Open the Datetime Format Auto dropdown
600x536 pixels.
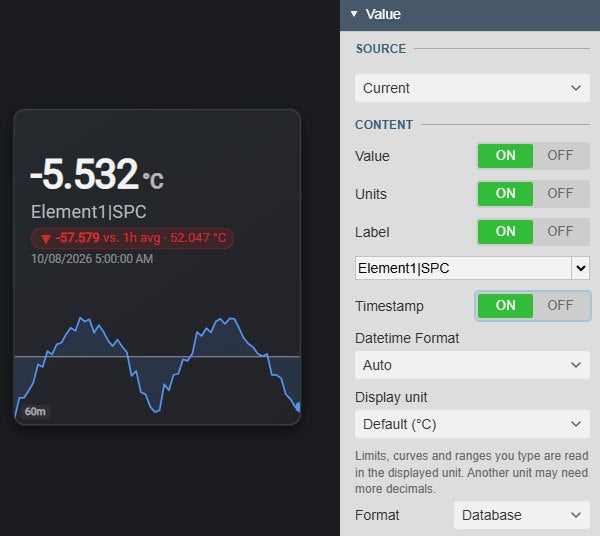472,365
